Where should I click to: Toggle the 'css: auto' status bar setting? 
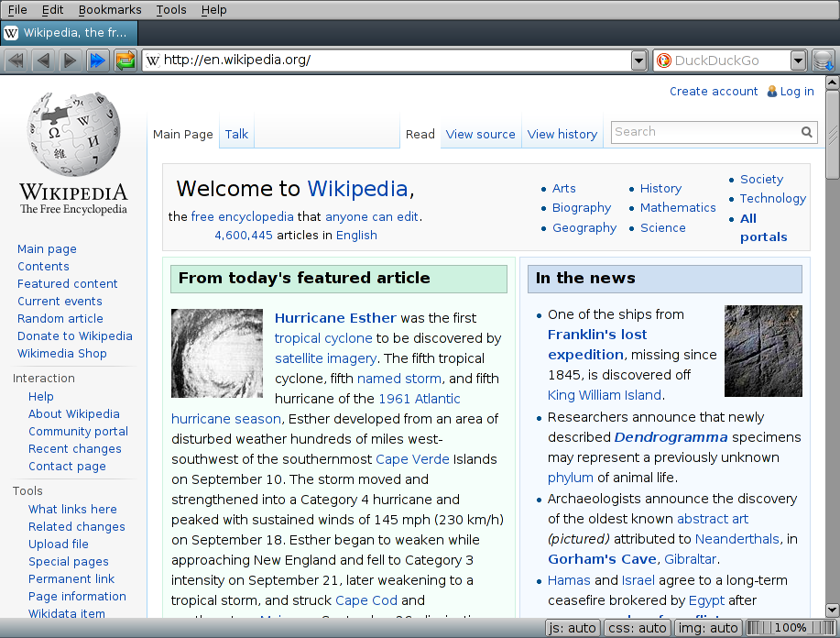pos(637,627)
